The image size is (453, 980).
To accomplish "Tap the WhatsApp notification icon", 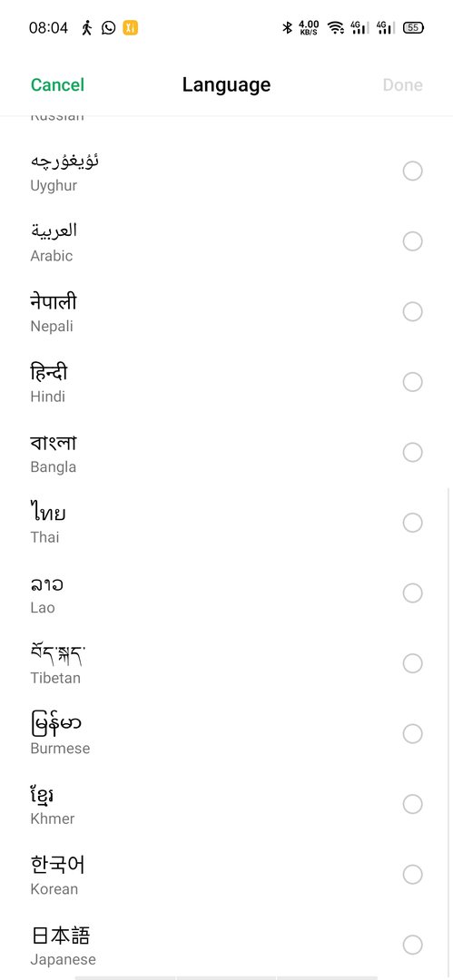I will pos(109,27).
